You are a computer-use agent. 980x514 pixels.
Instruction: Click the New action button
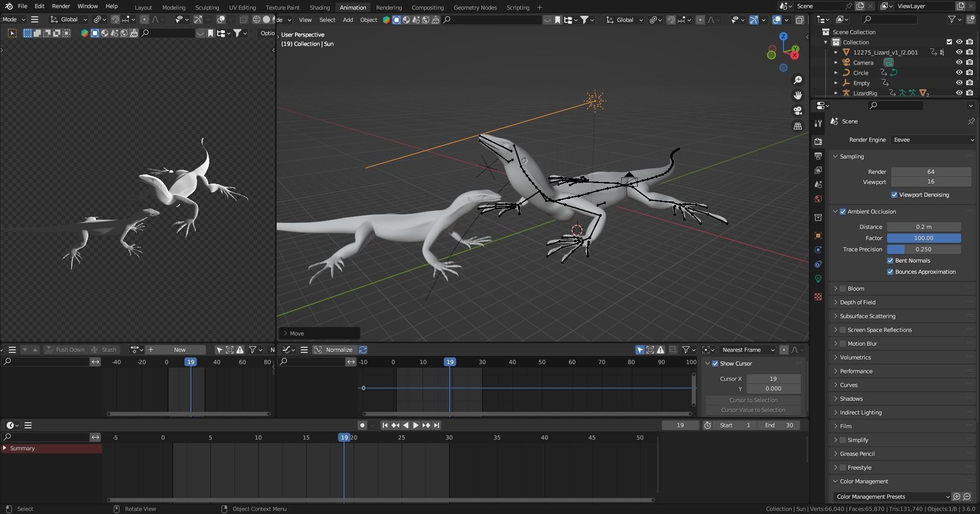coord(180,350)
